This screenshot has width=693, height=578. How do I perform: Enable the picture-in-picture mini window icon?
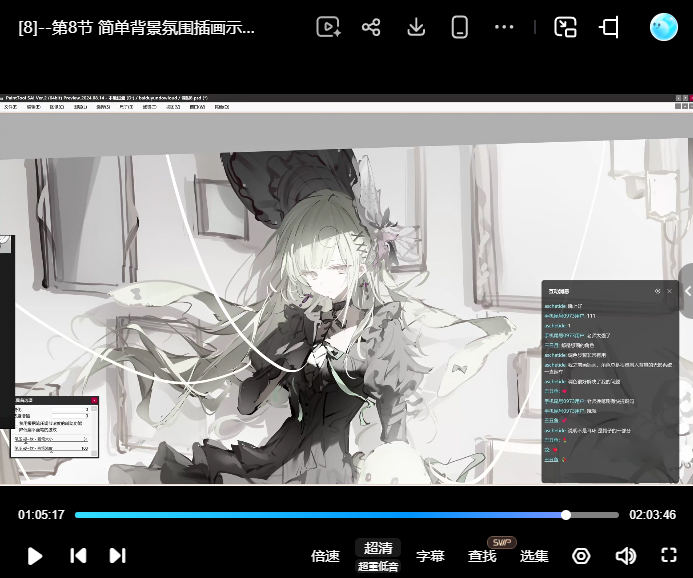click(x=565, y=27)
